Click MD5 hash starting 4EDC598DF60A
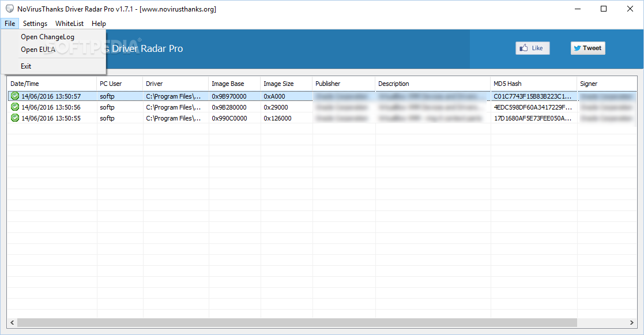 (x=533, y=107)
